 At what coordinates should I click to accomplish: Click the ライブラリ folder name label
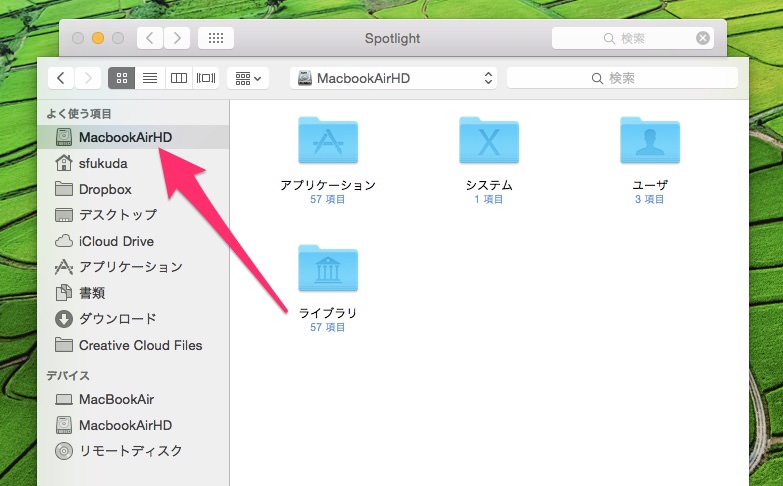(328, 313)
